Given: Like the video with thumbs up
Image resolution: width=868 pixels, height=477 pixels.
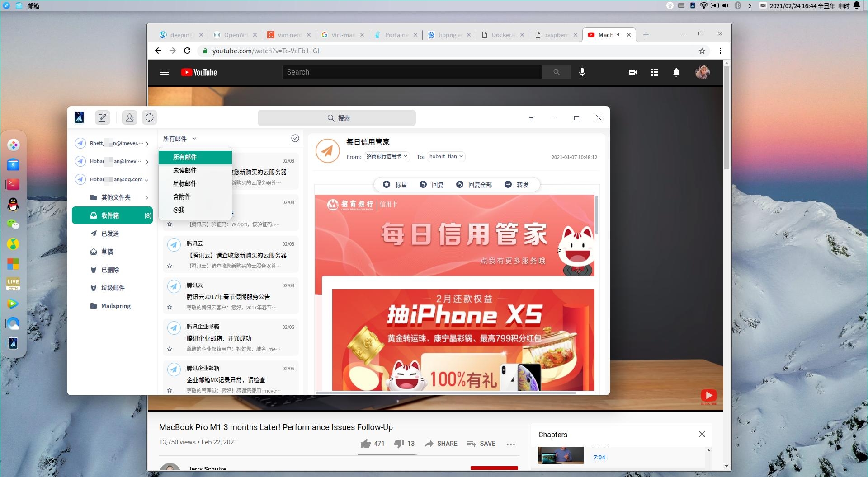Looking at the screenshot, I should coord(373,444).
